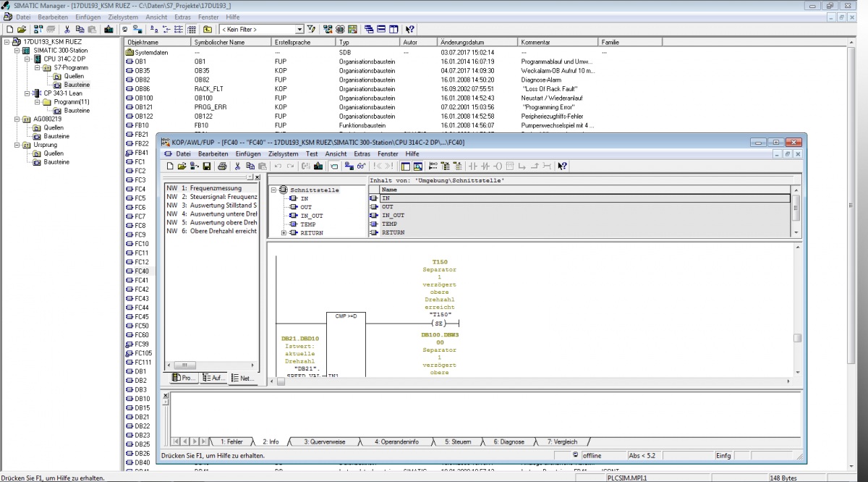Switch SIMATIC Manager to Offline view button

click(x=125, y=30)
